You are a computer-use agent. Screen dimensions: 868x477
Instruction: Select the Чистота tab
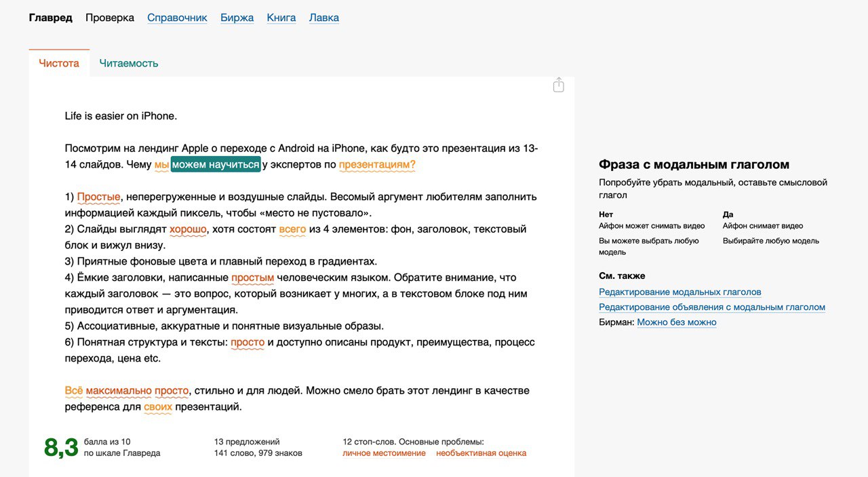tap(59, 63)
